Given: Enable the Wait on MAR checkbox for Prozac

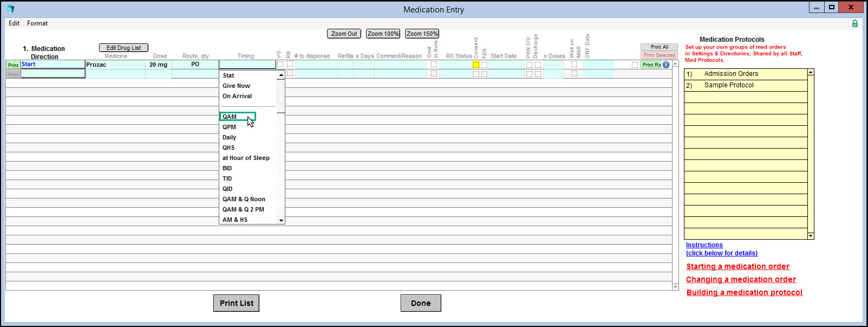Looking at the screenshot, I should [574, 65].
